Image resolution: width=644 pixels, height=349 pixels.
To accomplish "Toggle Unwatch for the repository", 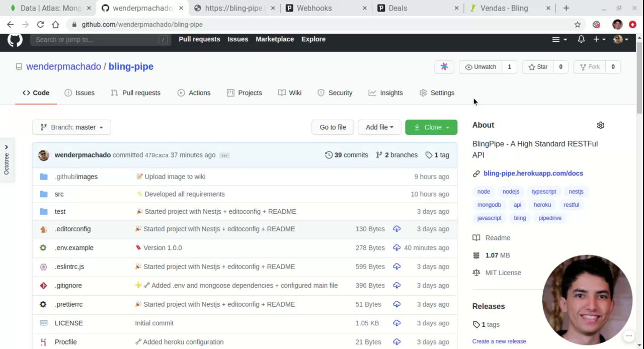I will (481, 67).
